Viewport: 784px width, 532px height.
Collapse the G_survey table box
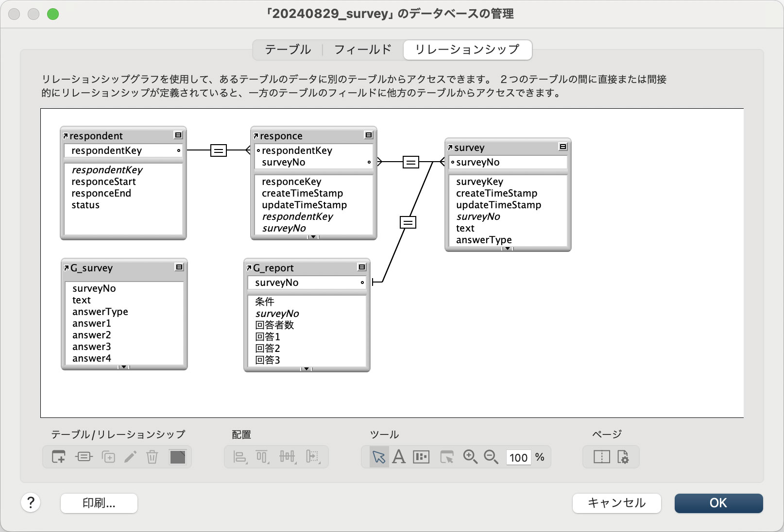click(179, 267)
